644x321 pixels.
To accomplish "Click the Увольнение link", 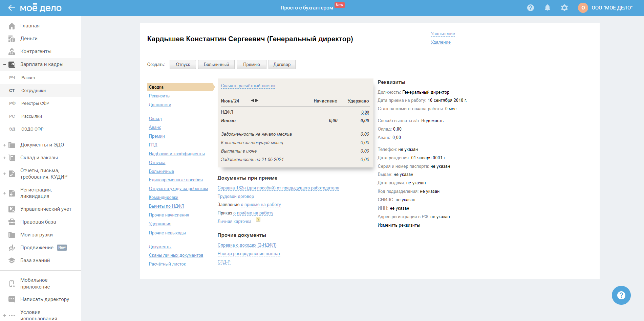I will [x=443, y=34].
